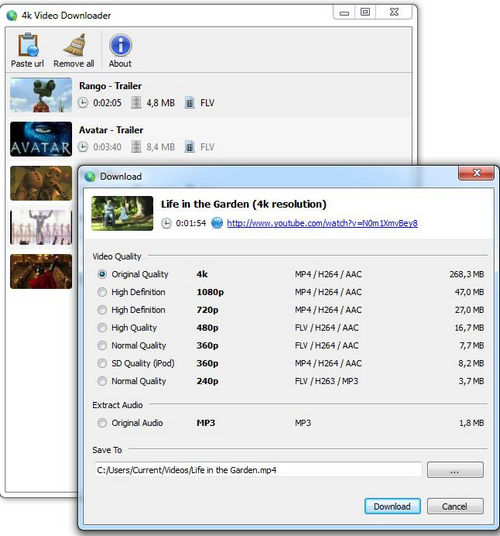Viewport: 500px width, 536px height.
Task: Click clock icon beside 0:01:54 duration
Action: click(x=166, y=224)
